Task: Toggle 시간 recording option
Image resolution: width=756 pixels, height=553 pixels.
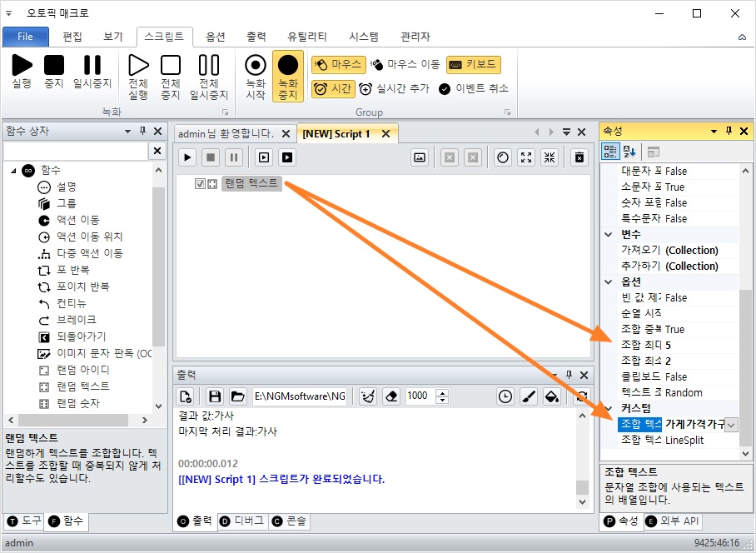Action: point(334,89)
